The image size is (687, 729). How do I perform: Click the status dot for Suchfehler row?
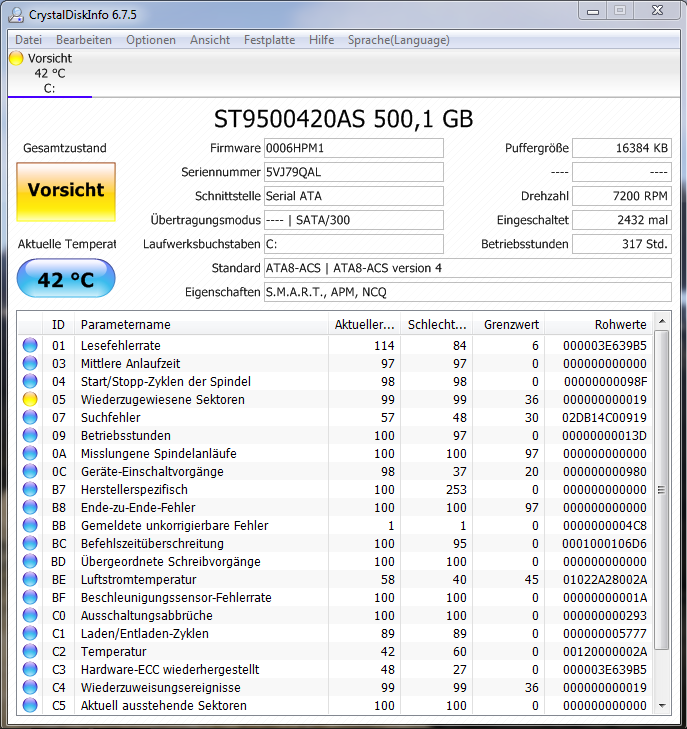30,417
